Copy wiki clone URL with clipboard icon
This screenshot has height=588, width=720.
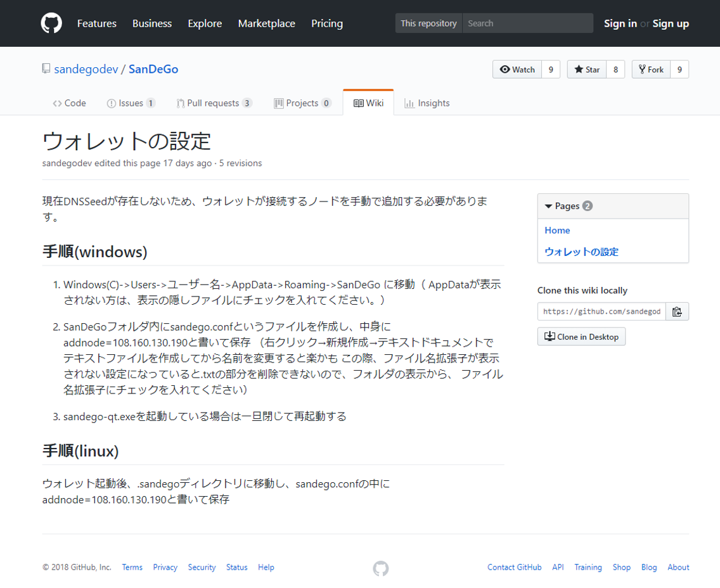tap(677, 312)
